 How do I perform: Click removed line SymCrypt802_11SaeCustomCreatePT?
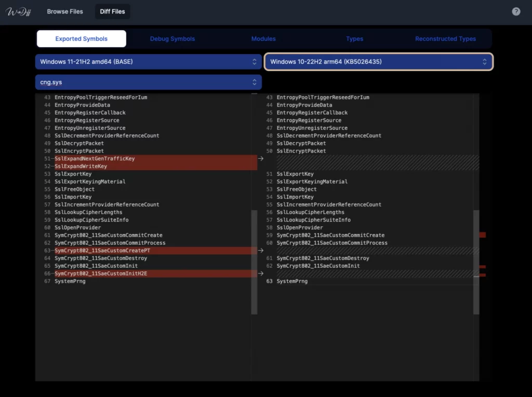coord(102,250)
